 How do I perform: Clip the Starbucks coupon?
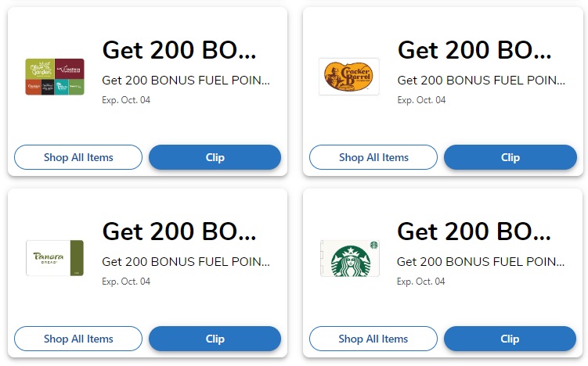coord(510,339)
